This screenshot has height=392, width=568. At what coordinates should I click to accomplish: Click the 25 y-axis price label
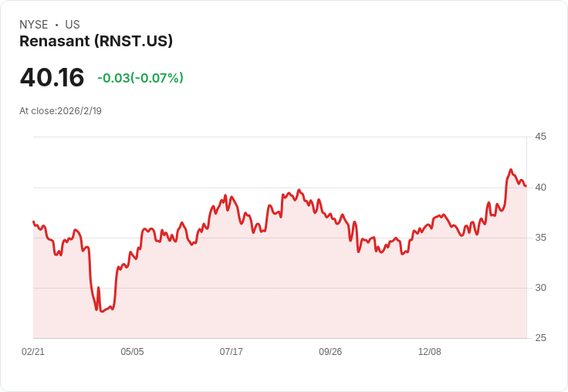point(541,338)
